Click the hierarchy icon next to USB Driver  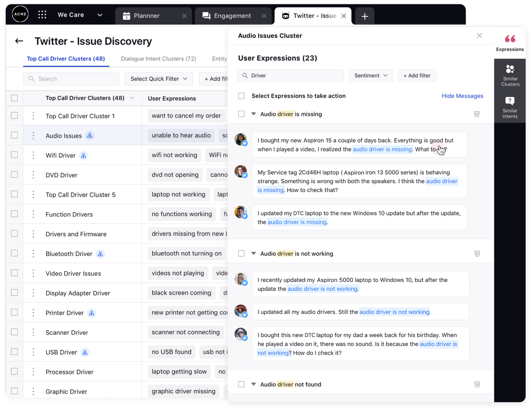(x=85, y=353)
